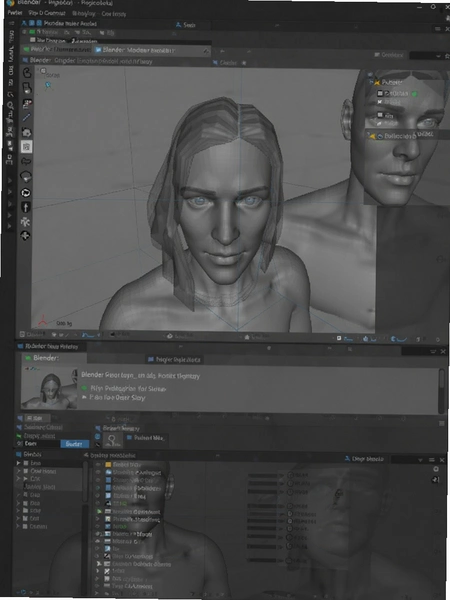450x600 pixels.
Task: Expand the 'FDW' folder tree item
Action: (18, 510)
